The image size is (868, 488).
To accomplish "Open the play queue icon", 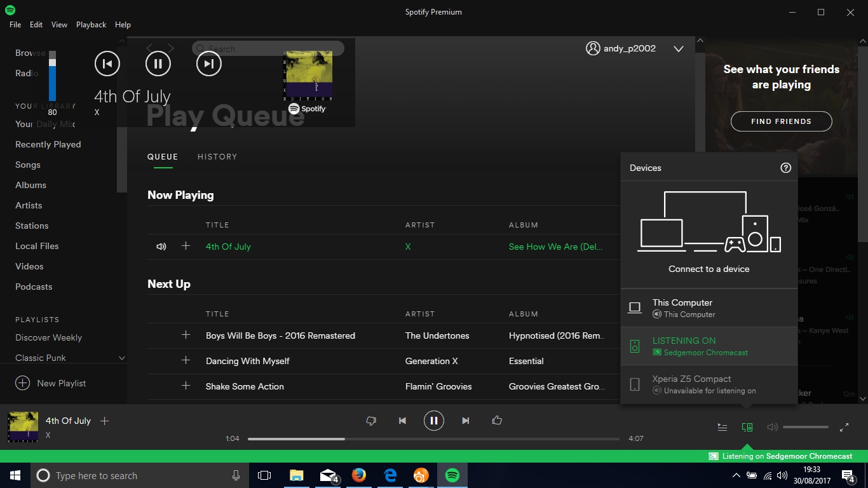I will click(722, 427).
